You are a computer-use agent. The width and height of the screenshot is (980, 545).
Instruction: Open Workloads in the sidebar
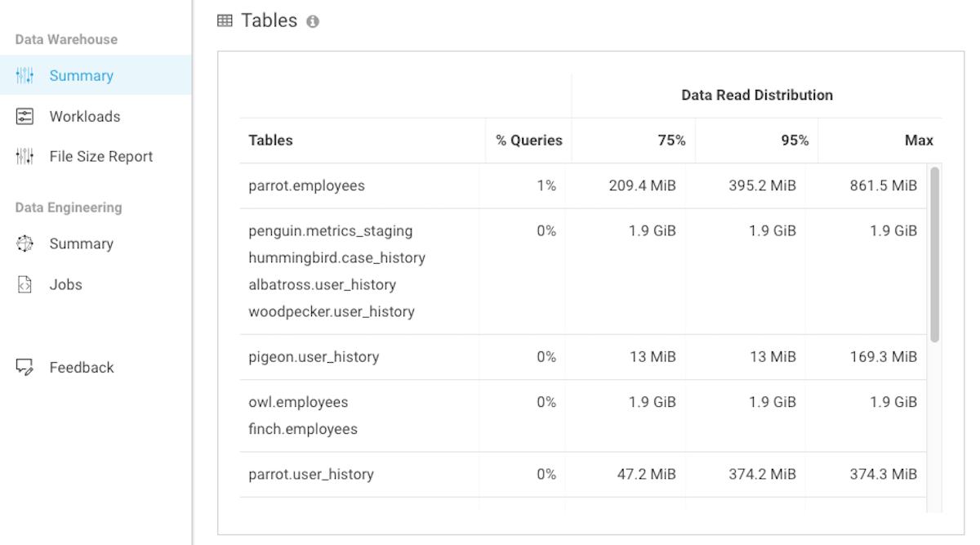(84, 117)
